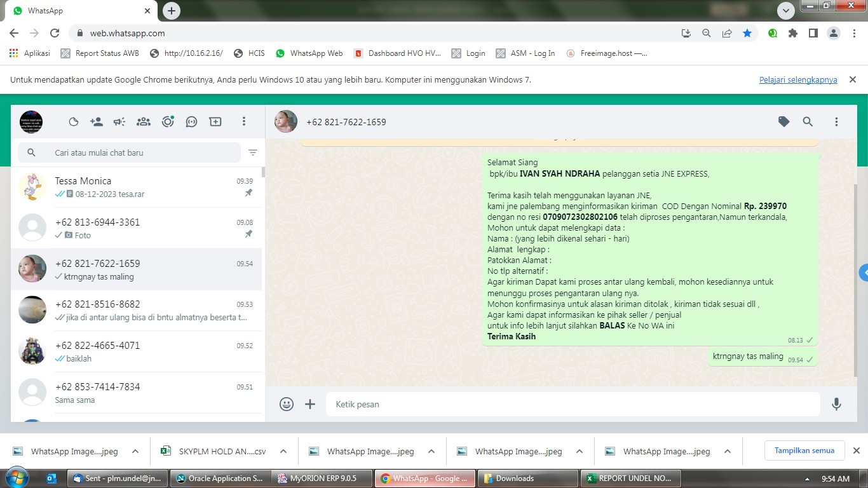868x488 pixels.
Task: Open conversation three-dot menu in chat header
Action: 836,121
